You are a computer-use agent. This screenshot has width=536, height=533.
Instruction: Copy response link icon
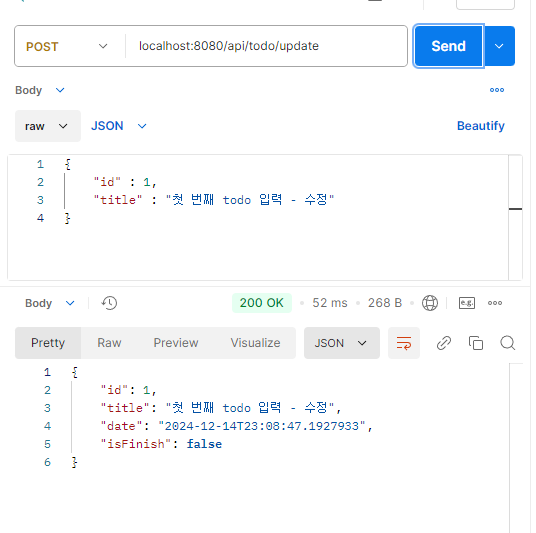pyautogui.click(x=444, y=343)
